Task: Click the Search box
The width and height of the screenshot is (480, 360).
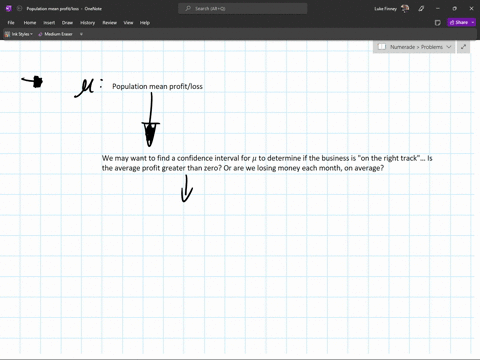Action: click(x=243, y=9)
